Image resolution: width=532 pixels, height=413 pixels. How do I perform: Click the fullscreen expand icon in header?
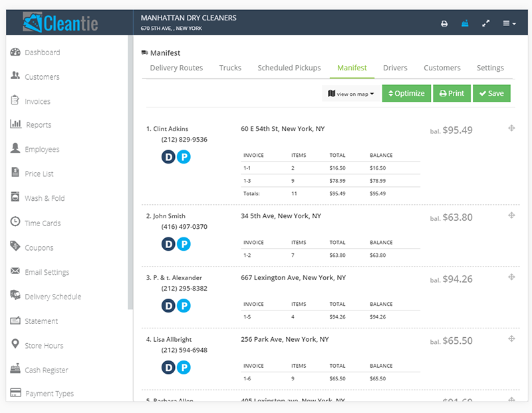[x=485, y=23]
